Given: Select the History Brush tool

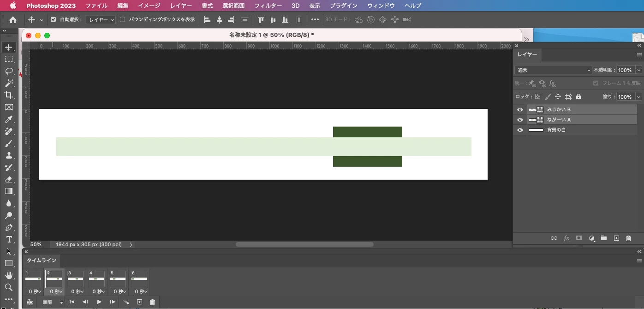Looking at the screenshot, I should pos(9,167).
